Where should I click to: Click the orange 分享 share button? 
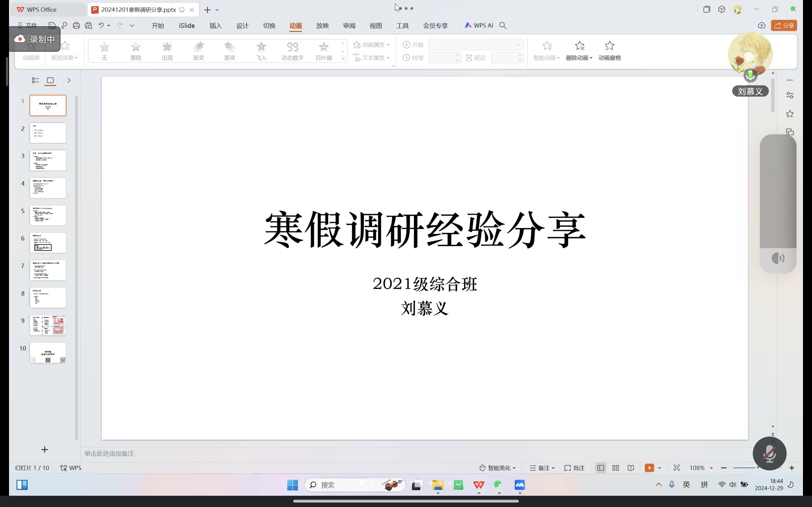784,25
